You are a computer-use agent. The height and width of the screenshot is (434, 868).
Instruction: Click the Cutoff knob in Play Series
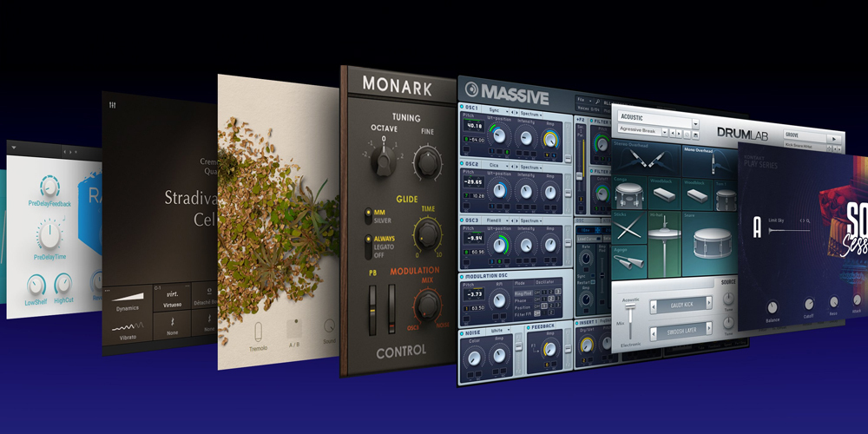coord(809,303)
